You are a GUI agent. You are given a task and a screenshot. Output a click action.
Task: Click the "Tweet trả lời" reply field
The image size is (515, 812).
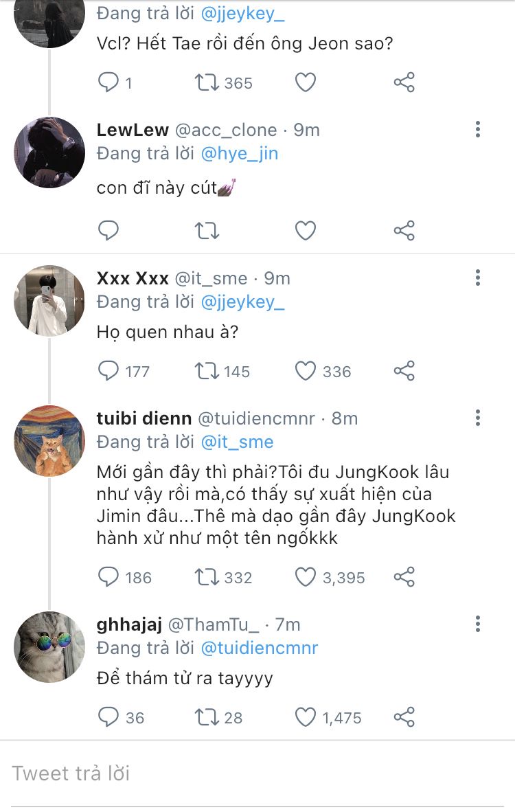(257, 774)
